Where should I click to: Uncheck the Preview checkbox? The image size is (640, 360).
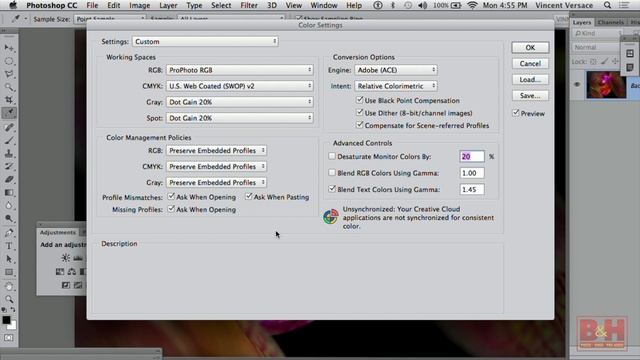(x=516, y=113)
